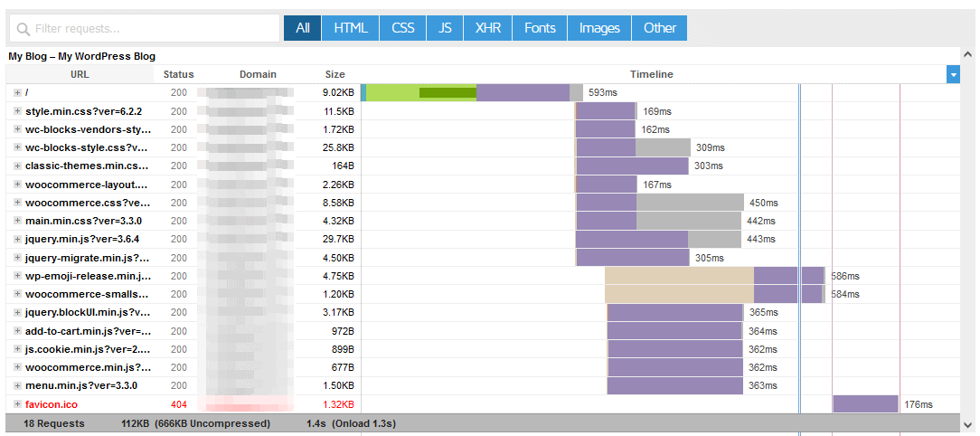The width and height of the screenshot is (980, 436).
Task: Filter requests by JS
Action: pyautogui.click(x=445, y=28)
